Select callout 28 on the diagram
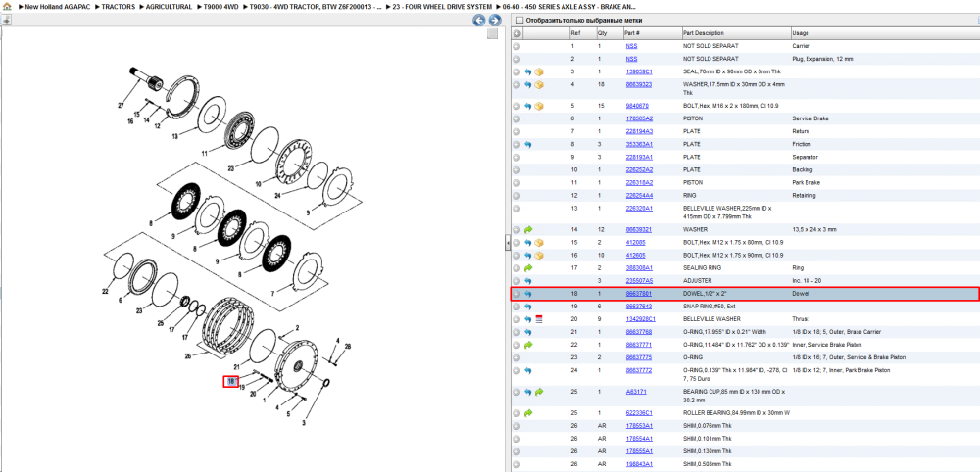The width and height of the screenshot is (980, 472). [348, 346]
